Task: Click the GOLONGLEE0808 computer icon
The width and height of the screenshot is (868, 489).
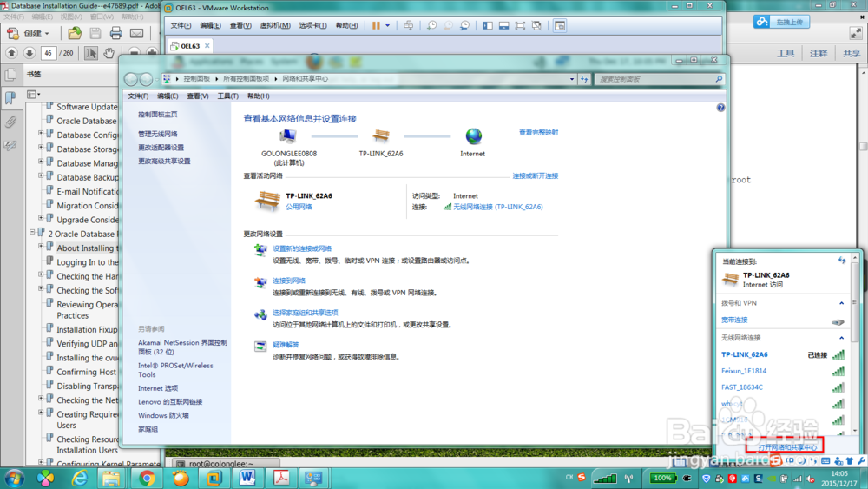Action: coord(288,135)
